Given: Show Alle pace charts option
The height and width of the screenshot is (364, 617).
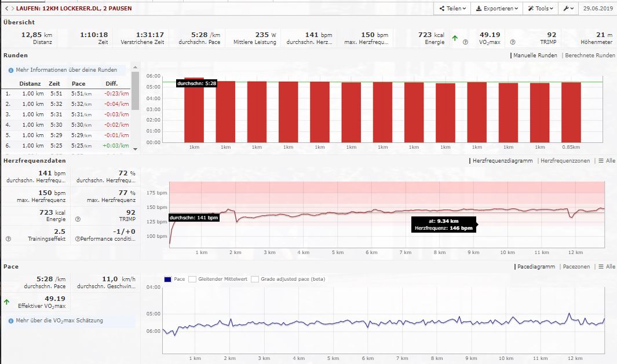Looking at the screenshot, I should [607, 267].
